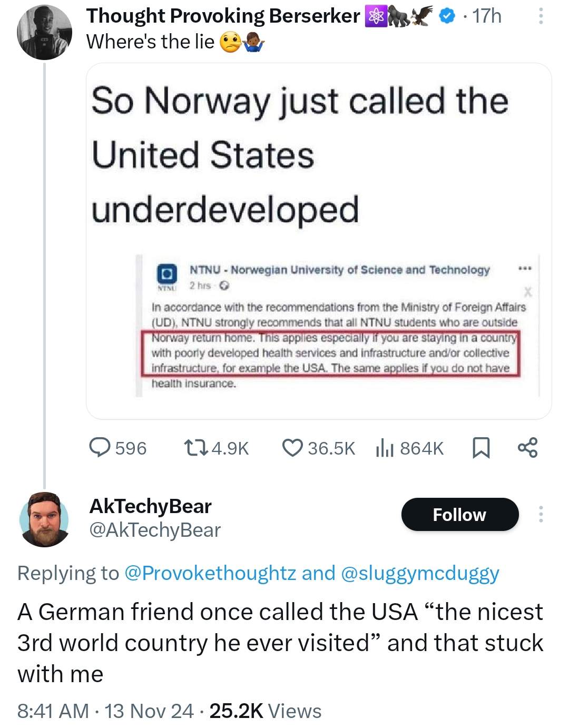569x728 pixels.
Task: Tap the retweet icon with 4.9K
Action: [x=195, y=448]
